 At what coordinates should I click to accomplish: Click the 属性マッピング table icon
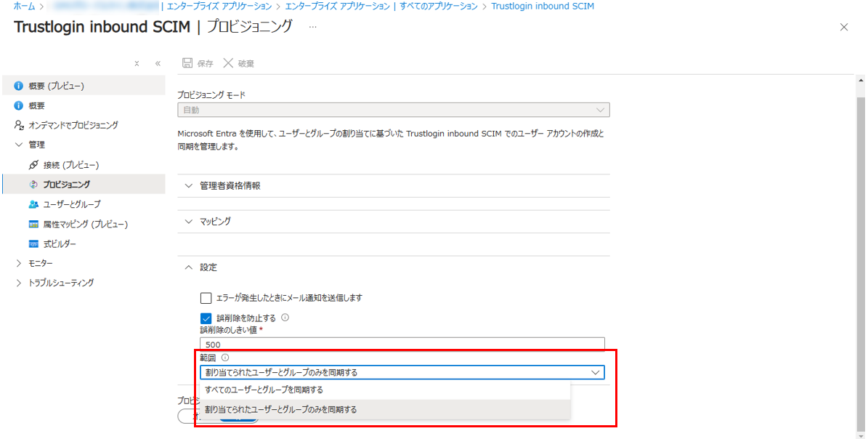[33, 224]
